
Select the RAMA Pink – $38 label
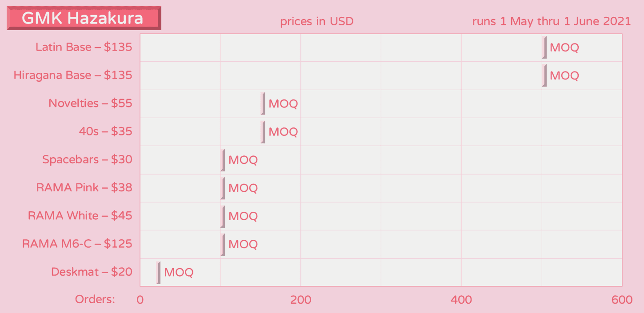(x=84, y=187)
